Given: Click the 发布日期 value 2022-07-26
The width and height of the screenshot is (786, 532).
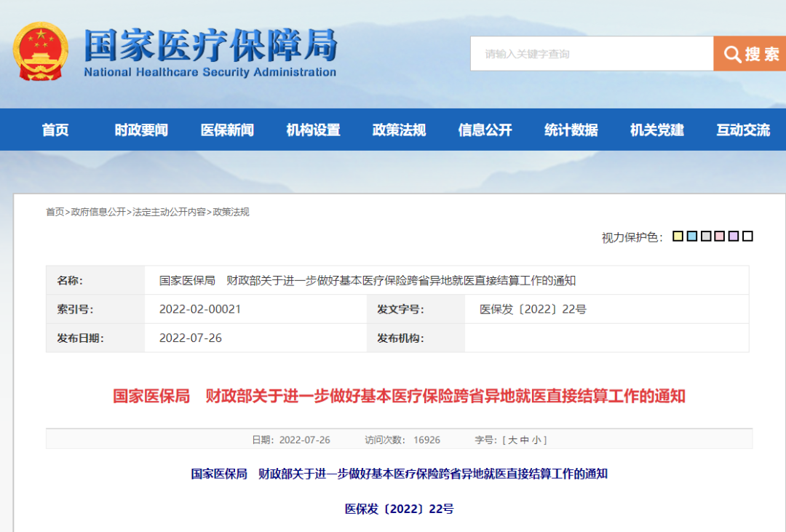Looking at the screenshot, I should click(191, 338).
